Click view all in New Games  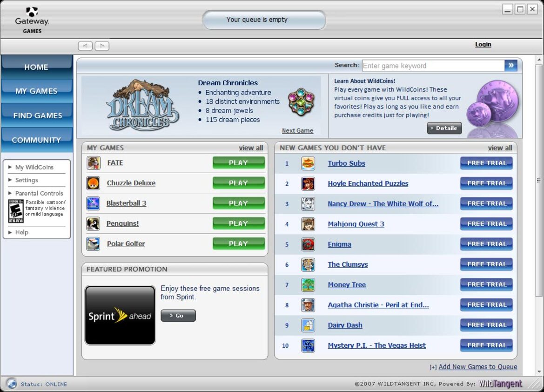click(500, 148)
